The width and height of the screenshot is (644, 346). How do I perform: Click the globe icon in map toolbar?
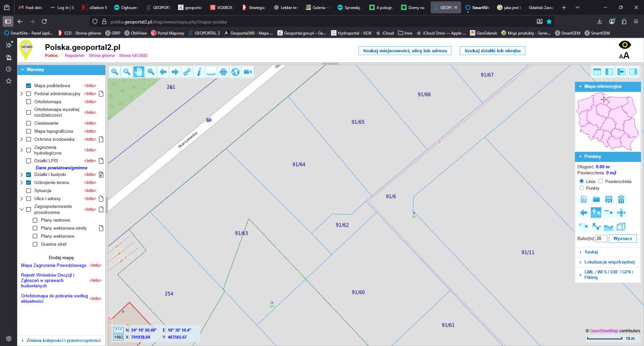235,72
